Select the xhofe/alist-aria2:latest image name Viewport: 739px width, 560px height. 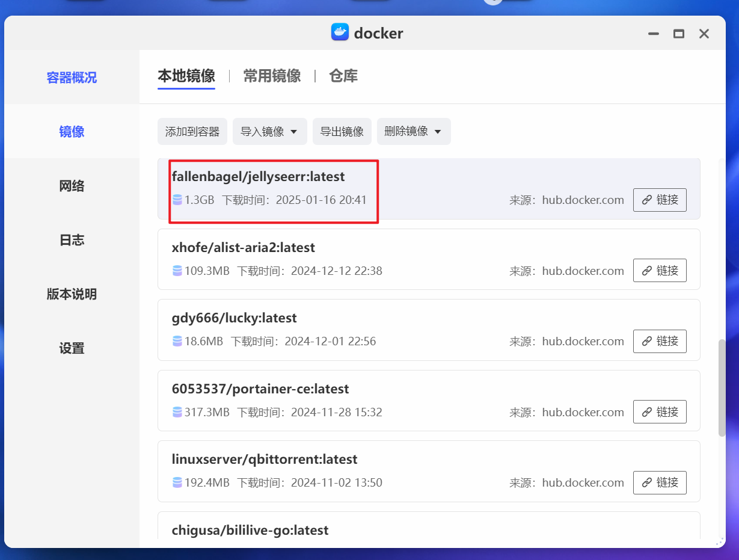tap(244, 247)
